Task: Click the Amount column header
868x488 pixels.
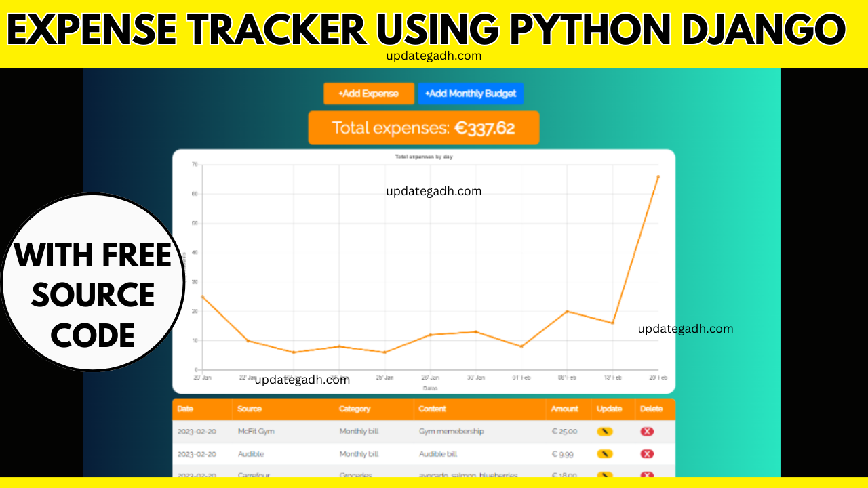Action: [565, 409]
